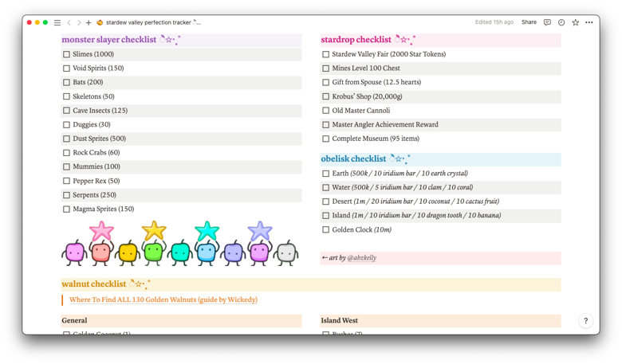This screenshot has width=622, height=364.
Task: Favorite this page with star icon
Action: 575,22
